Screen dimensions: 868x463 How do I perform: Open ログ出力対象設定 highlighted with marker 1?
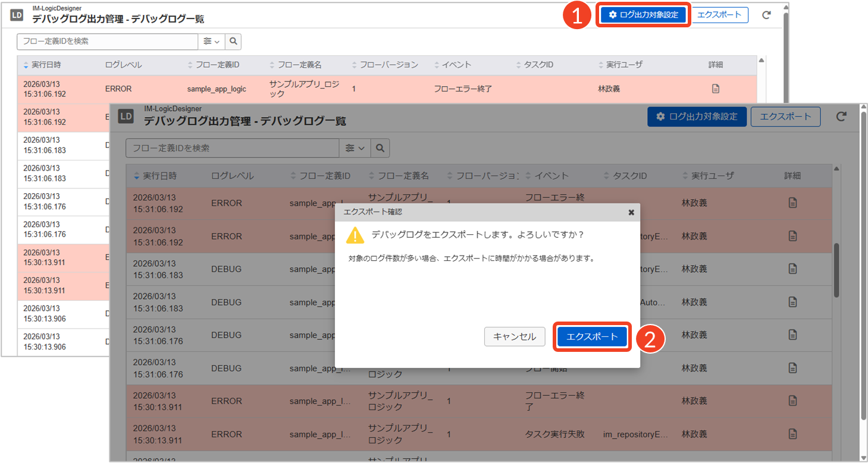[x=643, y=15]
